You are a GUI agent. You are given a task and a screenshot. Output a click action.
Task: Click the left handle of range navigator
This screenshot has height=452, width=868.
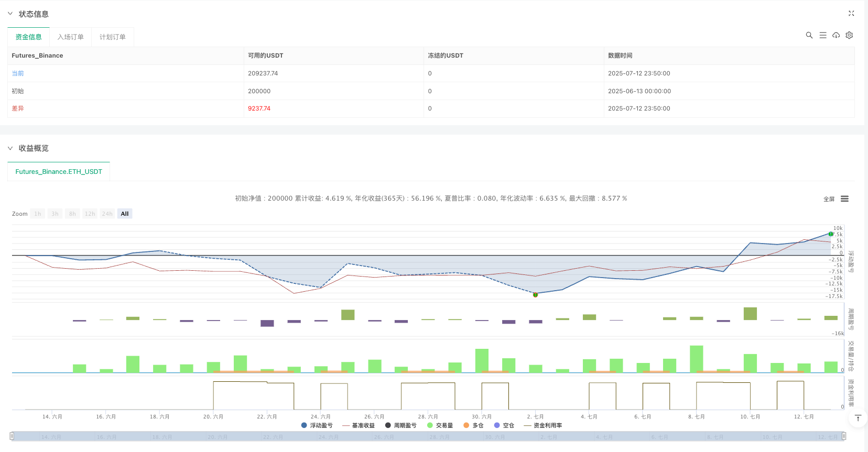pos(12,436)
